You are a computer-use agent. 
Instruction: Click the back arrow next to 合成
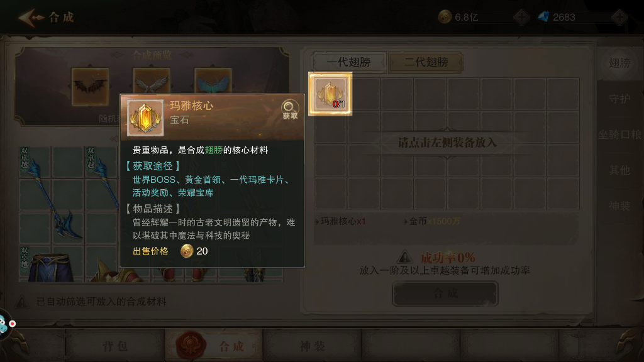click(x=31, y=18)
